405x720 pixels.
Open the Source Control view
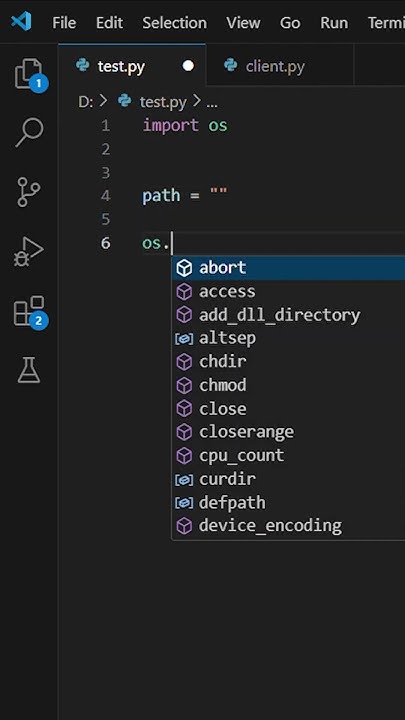pos(28,192)
